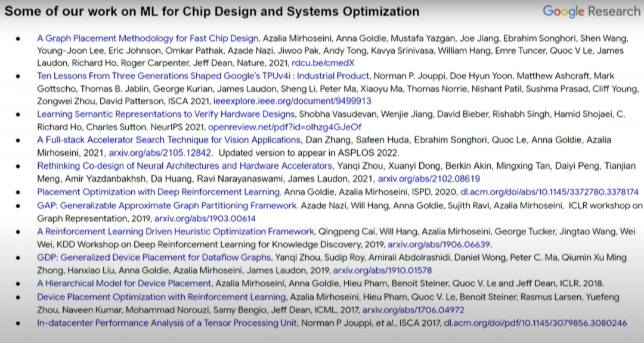Click 'Updated version to appear in ASPLOS 2022' text

[308, 153]
